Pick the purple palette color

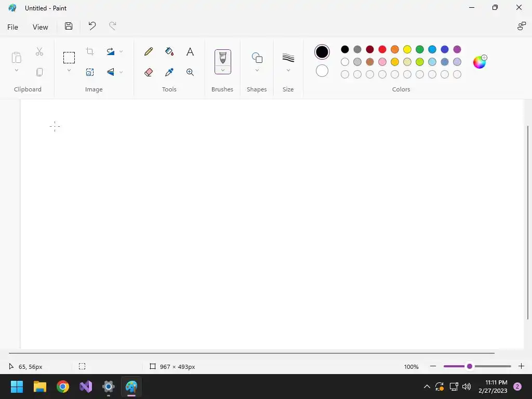coord(457,49)
